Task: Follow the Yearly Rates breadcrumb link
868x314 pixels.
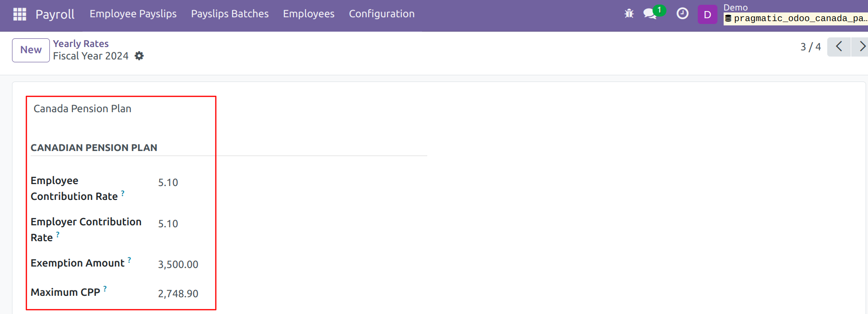Action: point(81,44)
